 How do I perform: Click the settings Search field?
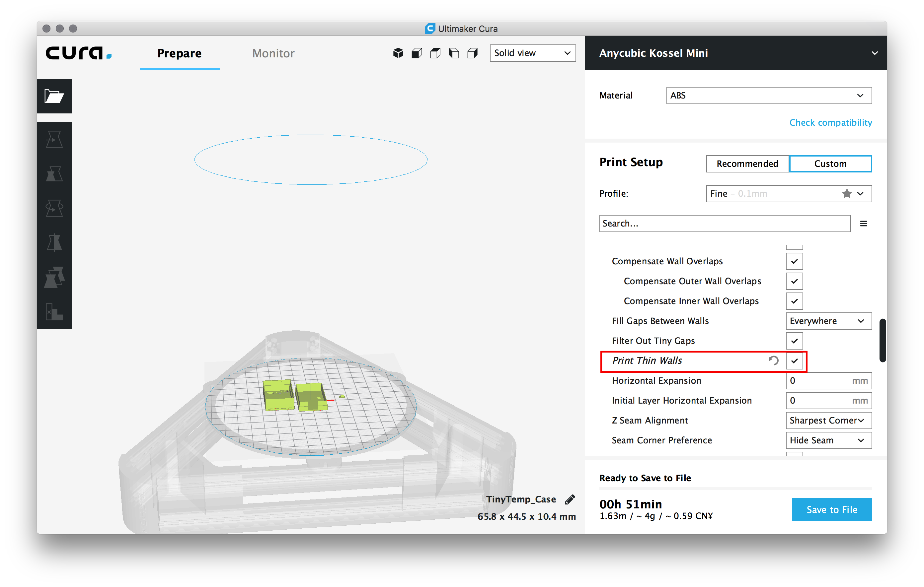click(x=724, y=224)
